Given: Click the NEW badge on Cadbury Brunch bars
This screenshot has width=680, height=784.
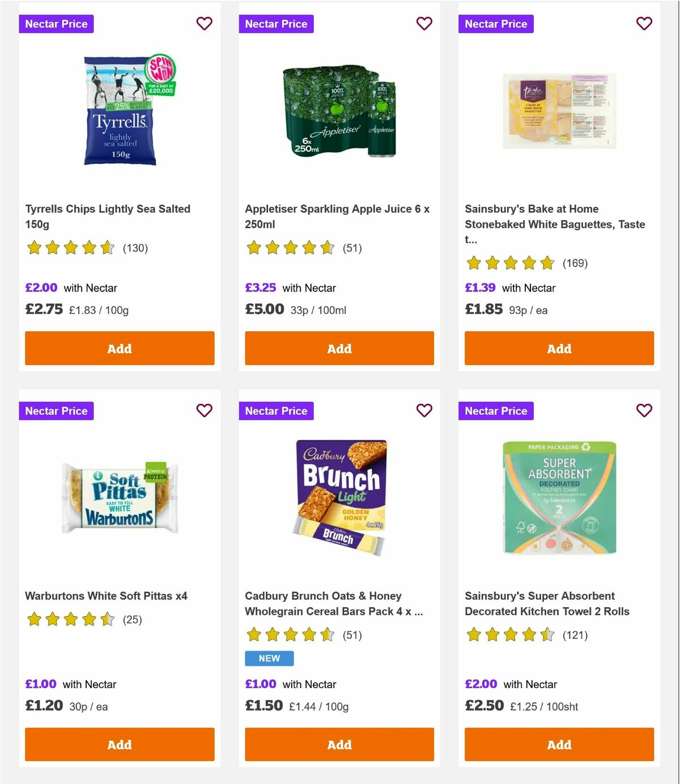Looking at the screenshot, I should click(x=269, y=658).
